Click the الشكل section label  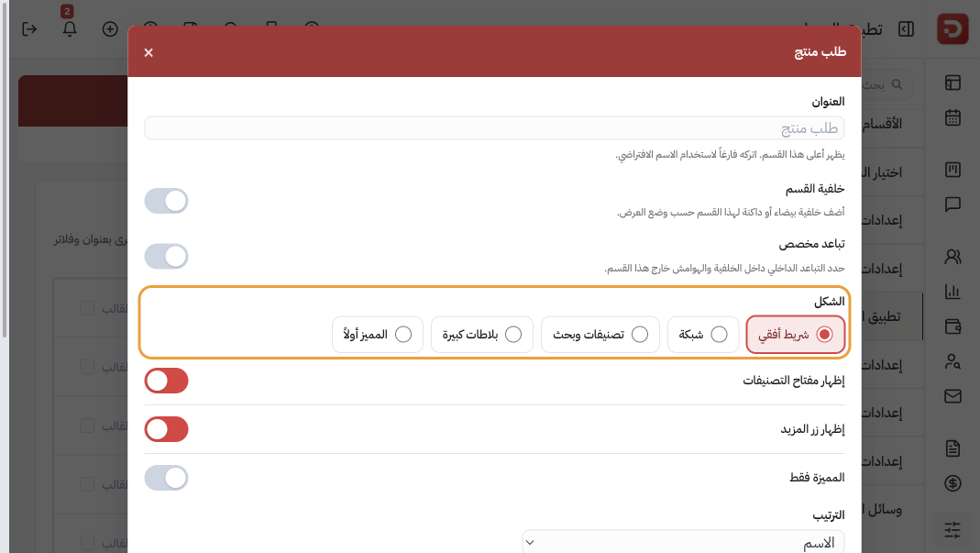point(829,302)
